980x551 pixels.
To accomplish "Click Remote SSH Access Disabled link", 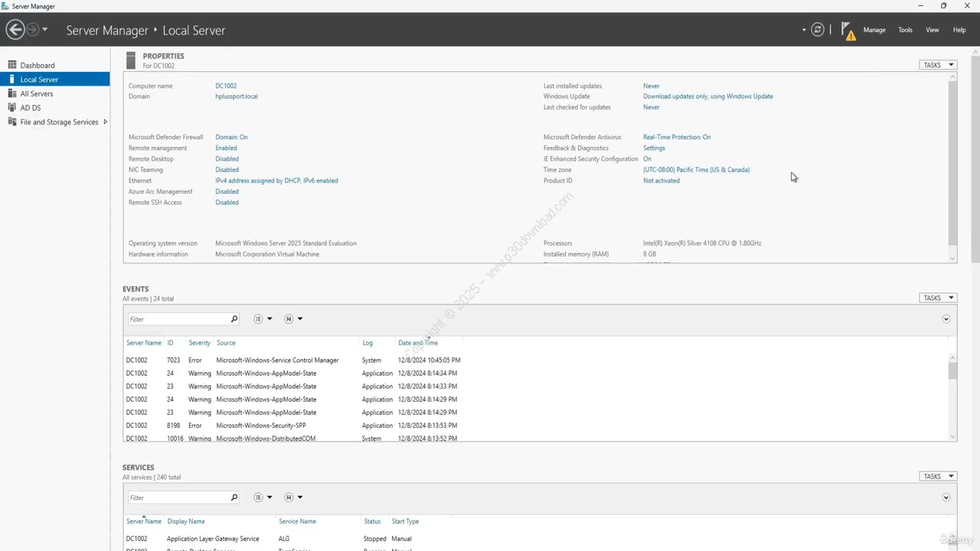I will pos(227,203).
